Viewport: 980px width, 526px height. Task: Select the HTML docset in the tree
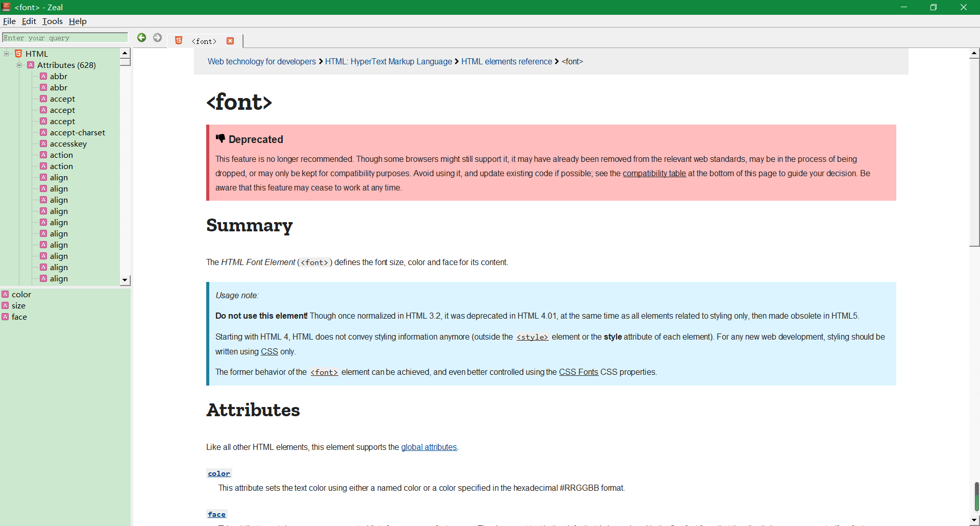click(37, 54)
